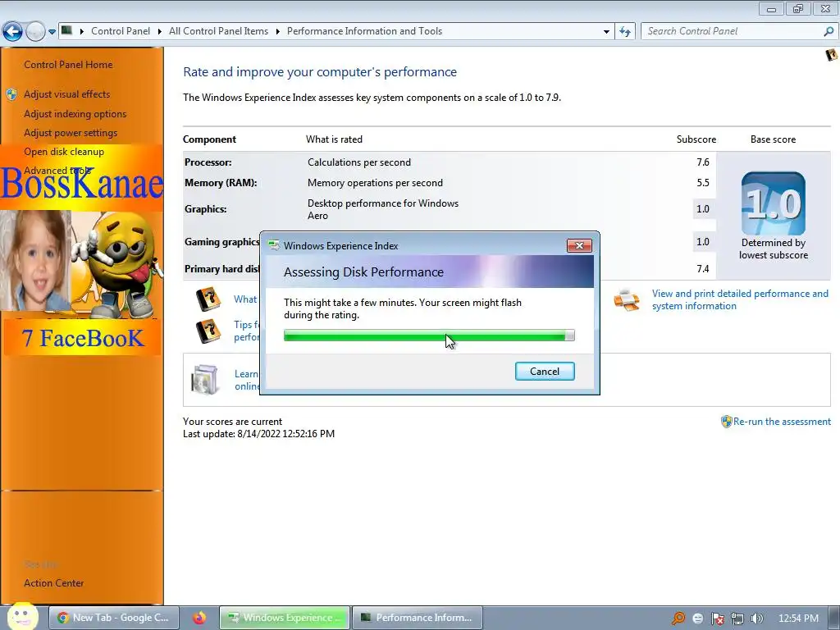The height and width of the screenshot is (630, 840).
Task: Click the software box icon beside Learn
Action: click(205, 379)
